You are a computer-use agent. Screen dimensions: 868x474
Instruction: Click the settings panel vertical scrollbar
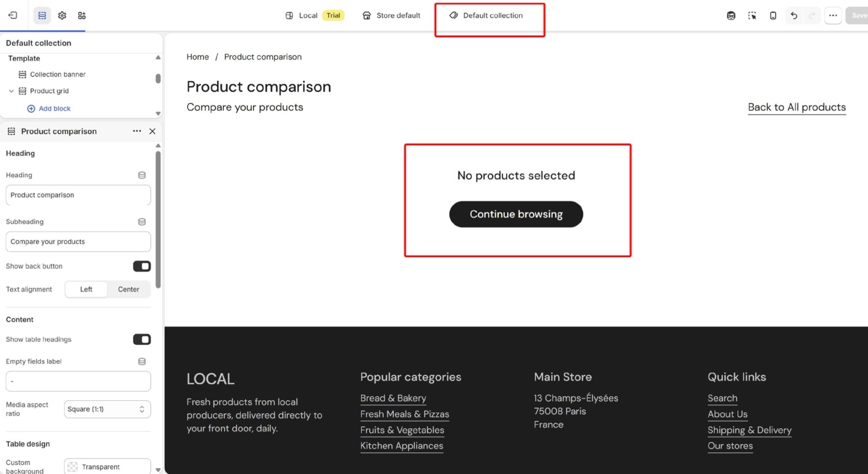pyautogui.click(x=158, y=219)
